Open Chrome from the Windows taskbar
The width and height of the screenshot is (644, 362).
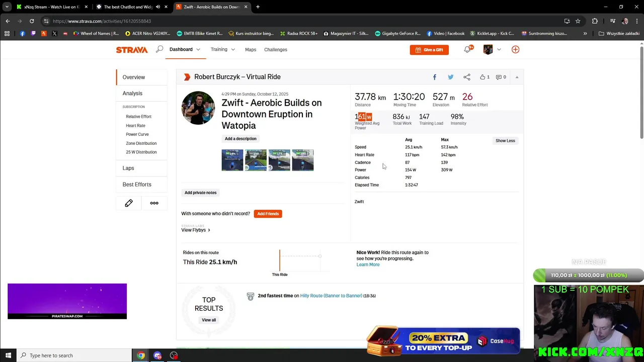point(141,355)
